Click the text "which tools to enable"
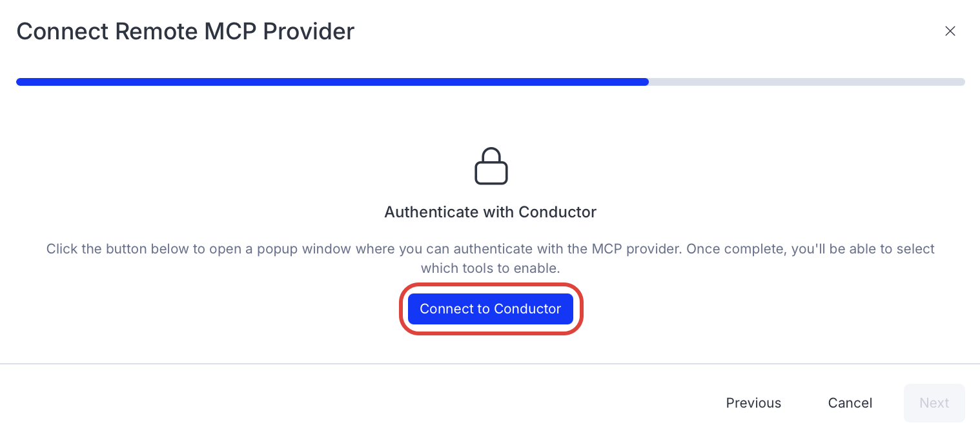Image resolution: width=980 pixels, height=436 pixels. [x=490, y=268]
